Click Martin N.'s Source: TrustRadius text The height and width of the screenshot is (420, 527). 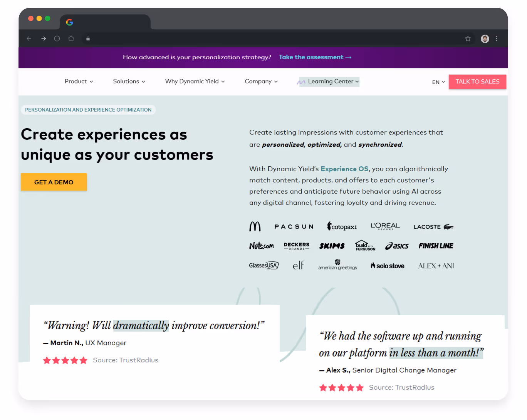click(126, 360)
